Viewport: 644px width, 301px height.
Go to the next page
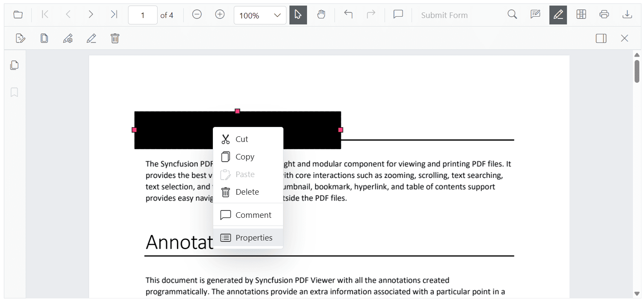[x=91, y=14]
